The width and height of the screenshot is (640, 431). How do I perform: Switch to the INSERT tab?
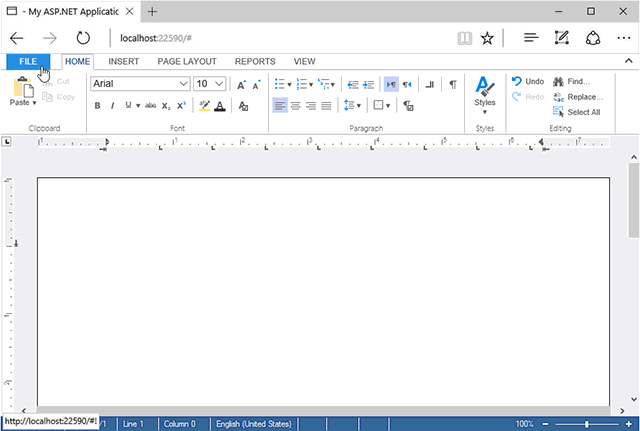[124, 62]
